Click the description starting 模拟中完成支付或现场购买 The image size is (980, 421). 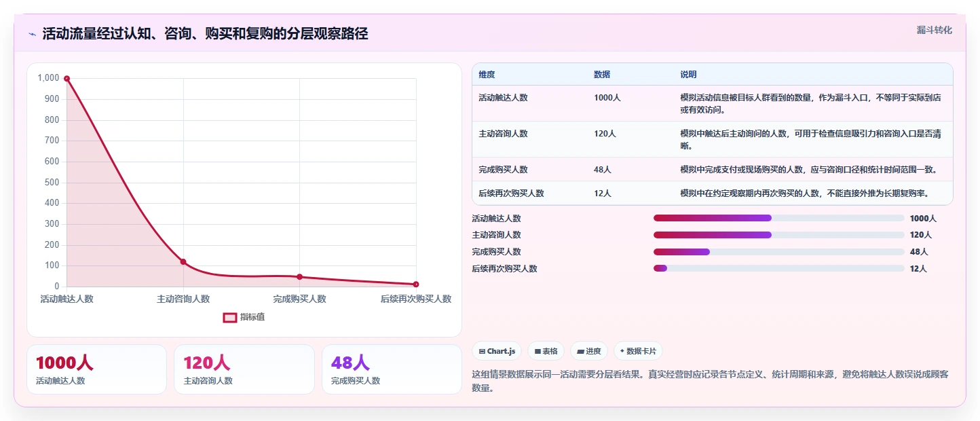[808, 170]
